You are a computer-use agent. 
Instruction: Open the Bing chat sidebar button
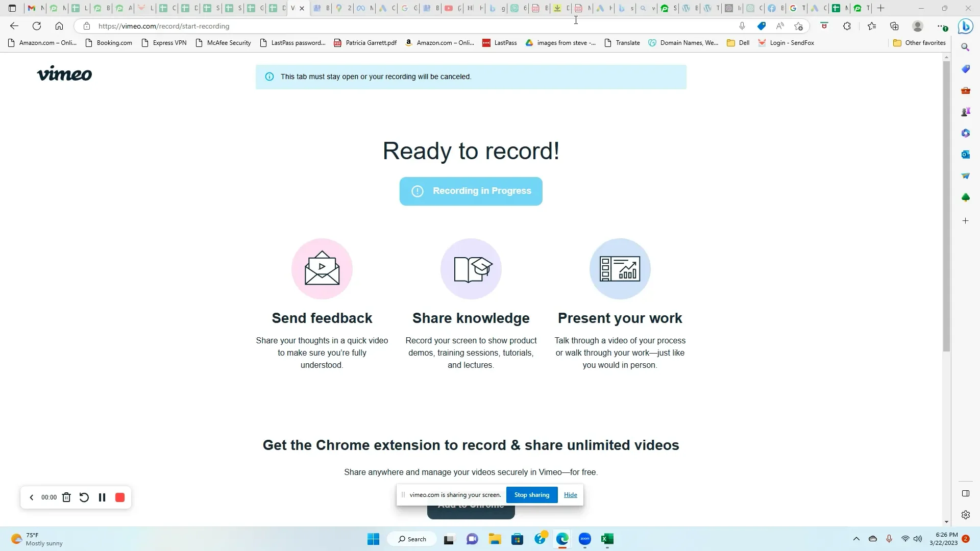tap(965, 26)
